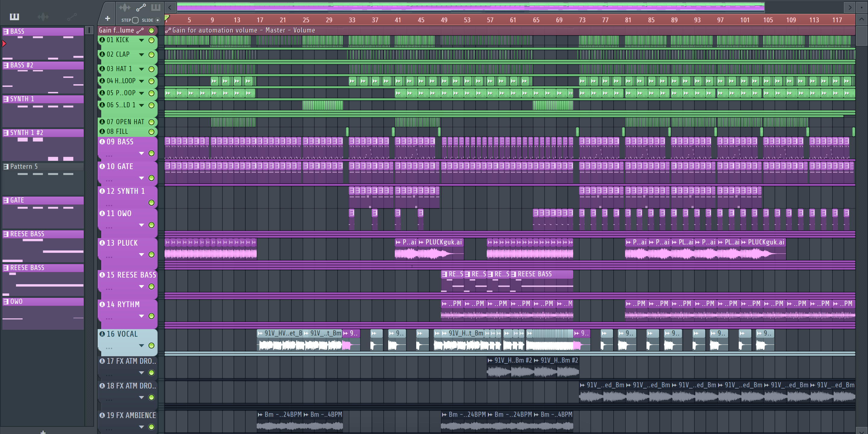Viewport: 868px width, 434px height.
Task: Mute the 01 KICK track
Action: click(152, 40)
